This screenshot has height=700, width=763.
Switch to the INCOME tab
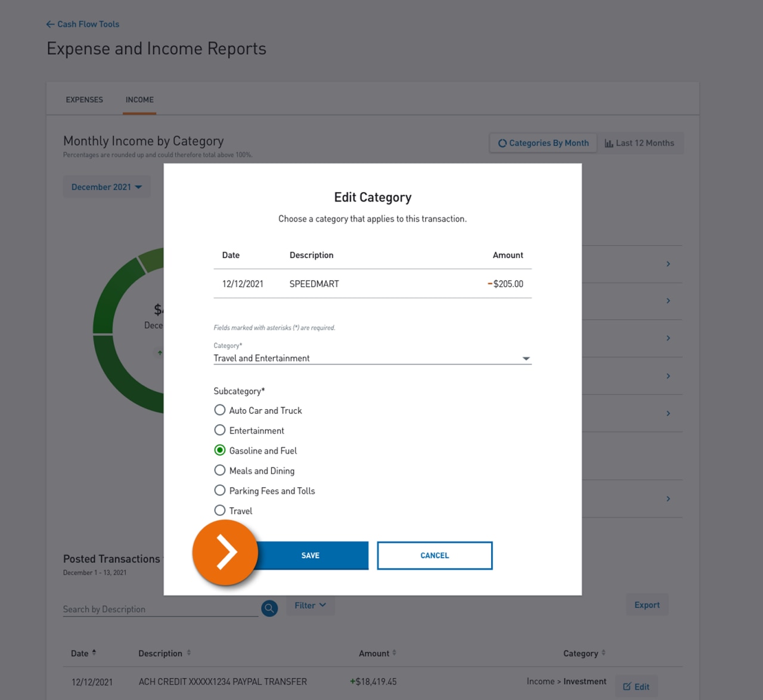pyautogui.click(x=139, y=100)
